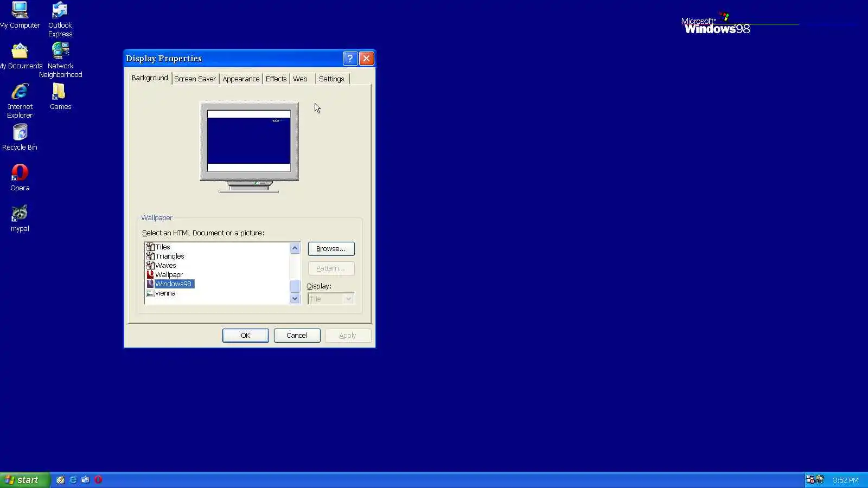Launch Opera from the desktop icon
The height and width of the screenshot is (488, 868).
20,178
